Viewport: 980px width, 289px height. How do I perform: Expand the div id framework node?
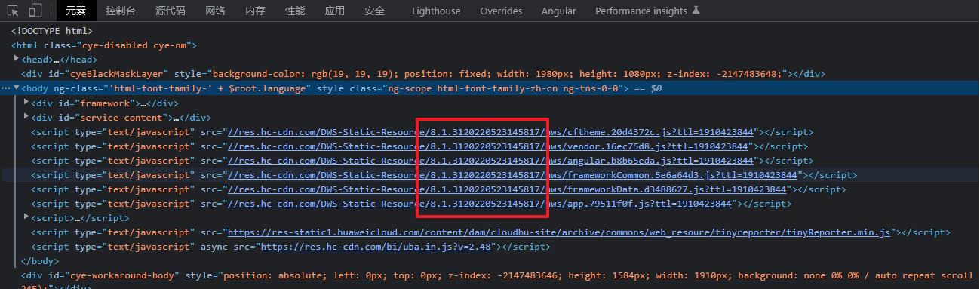[x=27, y=103]
